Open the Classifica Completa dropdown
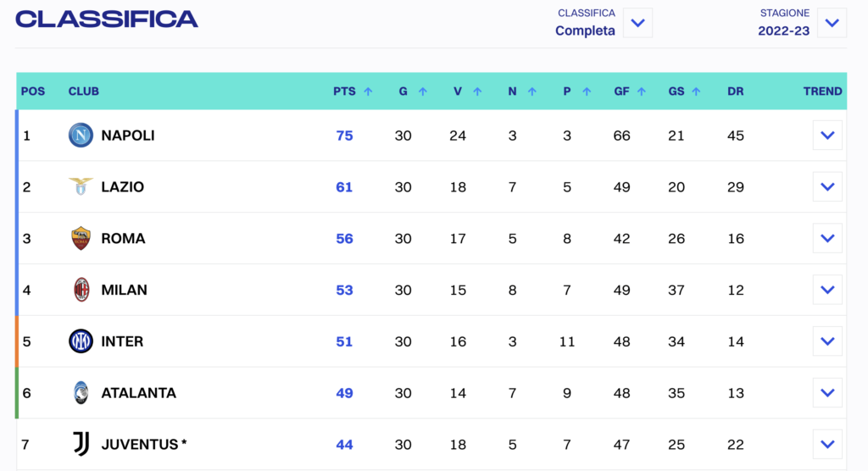Viewport: 868px width, 471px height. point(637,23)
